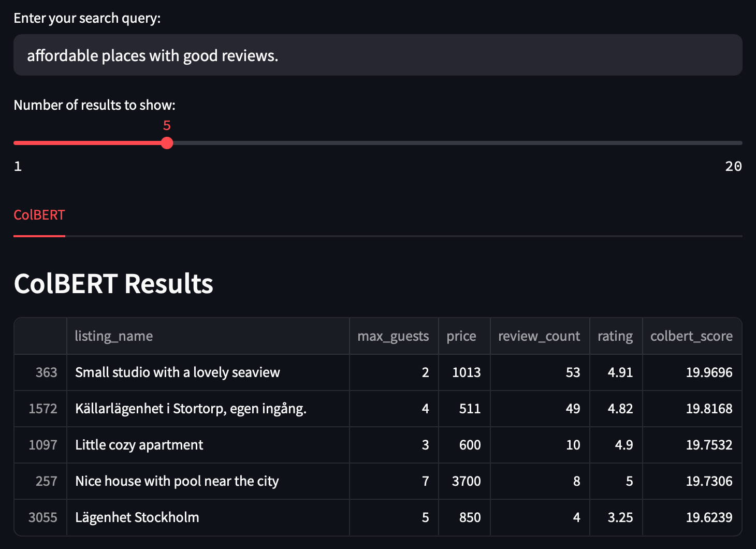The image size is (756, 549).
Task: Sort by listing_name column header
Action: (208, 336)
